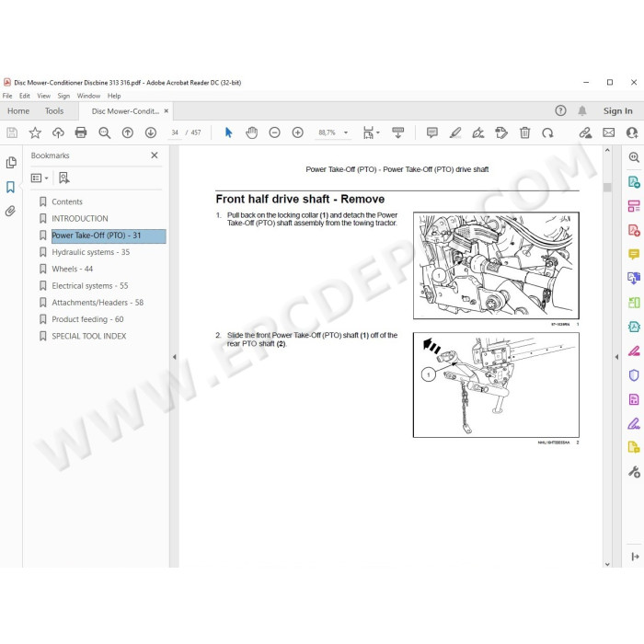Open the INTRODUCTION bookmark
This screenshot has width=644, height=644.
(x=80, y=219)
